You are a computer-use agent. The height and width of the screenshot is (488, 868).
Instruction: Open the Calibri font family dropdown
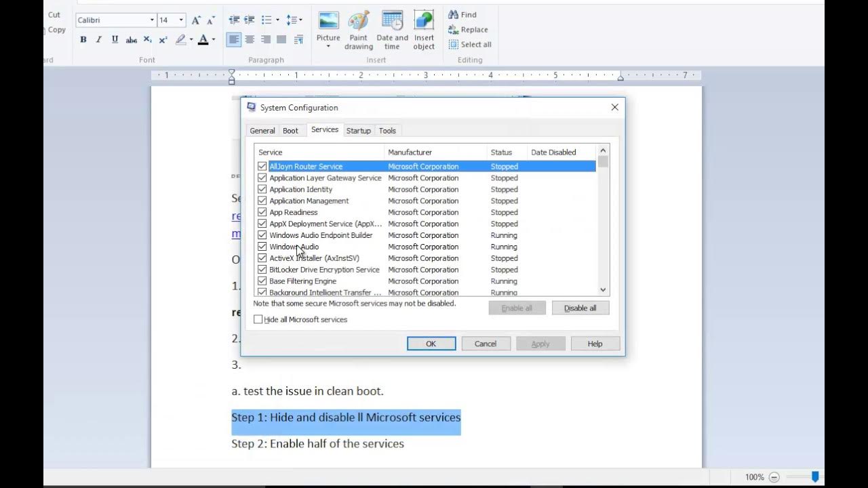pyautogui.click(x=151, y=20)
